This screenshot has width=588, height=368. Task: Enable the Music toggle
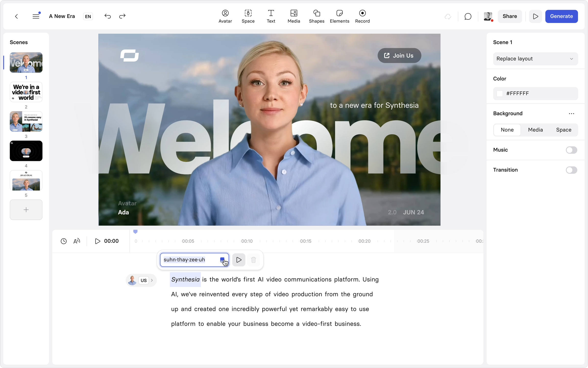pos(571,150)
